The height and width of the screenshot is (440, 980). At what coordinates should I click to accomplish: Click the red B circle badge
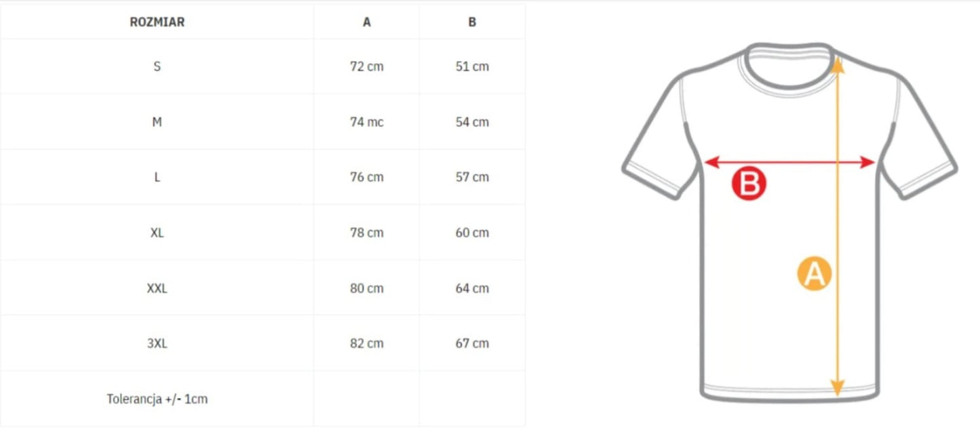pos(749,184)
